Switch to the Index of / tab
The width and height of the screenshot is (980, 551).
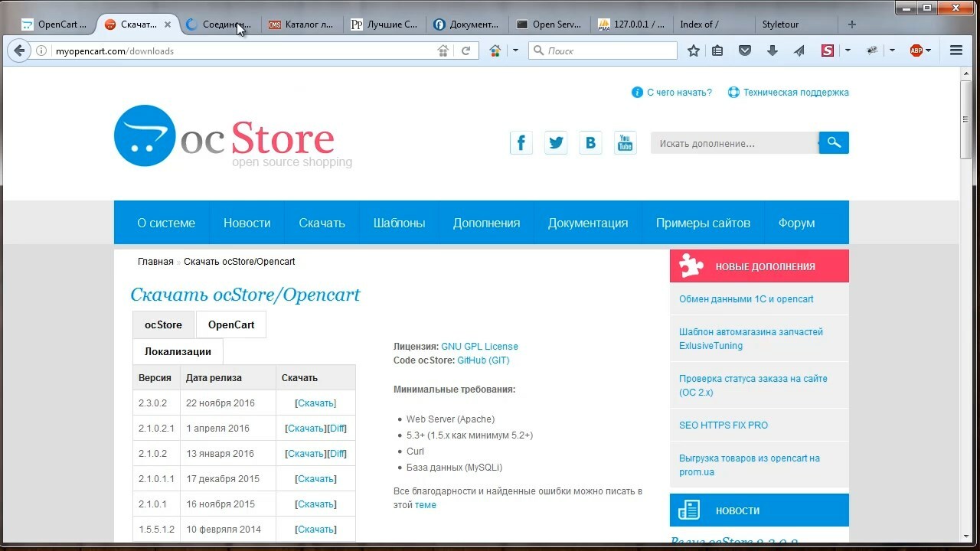[x=714, y=24]
